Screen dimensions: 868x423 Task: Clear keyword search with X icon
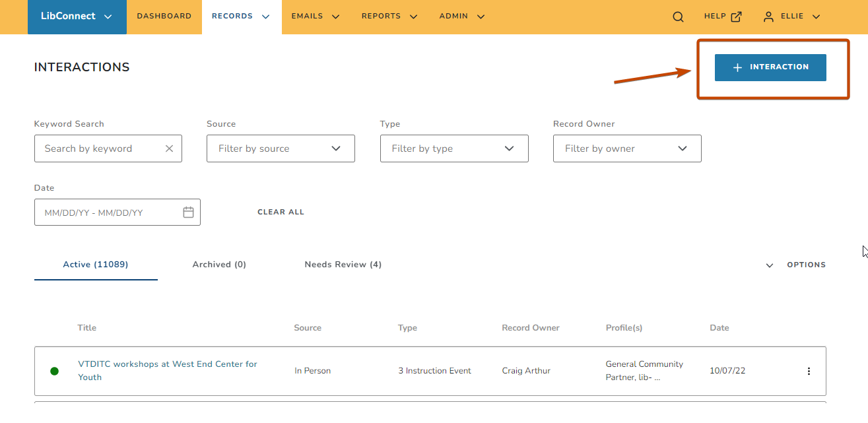pos(169,148)
